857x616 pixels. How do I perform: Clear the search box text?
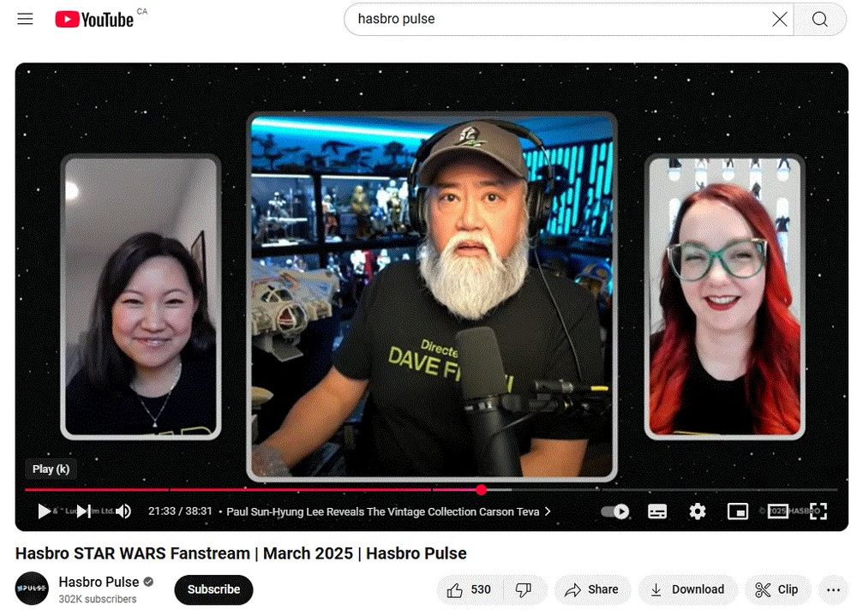779,19
